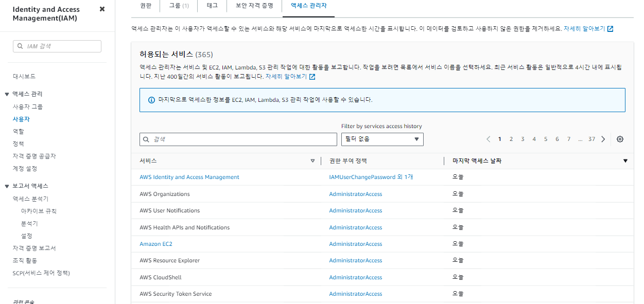This screenshot has height=304, width=644.
Task: Collapse the 액세스 관리 section
Action: (7, 94)
